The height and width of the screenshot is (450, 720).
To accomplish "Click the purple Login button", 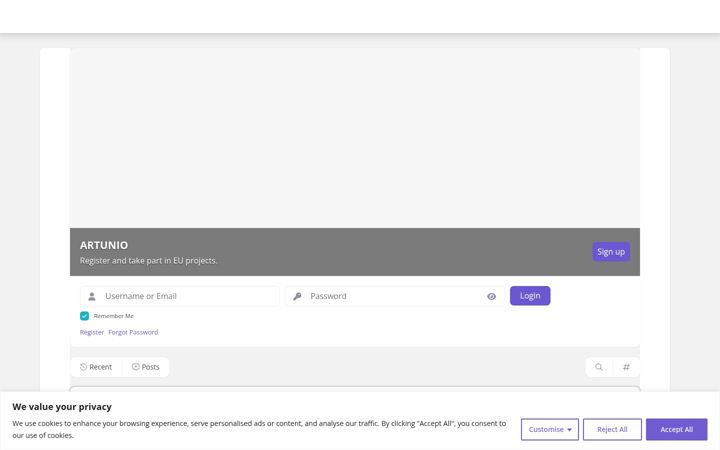I will (530, 296).
